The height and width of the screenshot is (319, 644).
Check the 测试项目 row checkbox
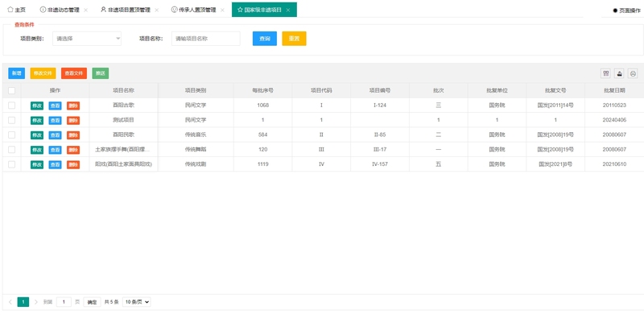coord(11,120)
